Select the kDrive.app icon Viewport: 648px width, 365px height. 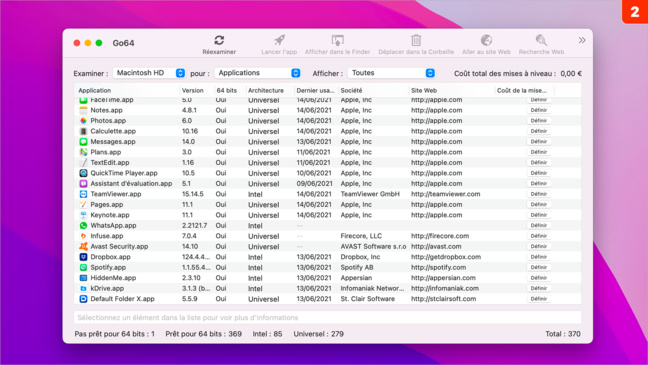[x=83, y=288]
